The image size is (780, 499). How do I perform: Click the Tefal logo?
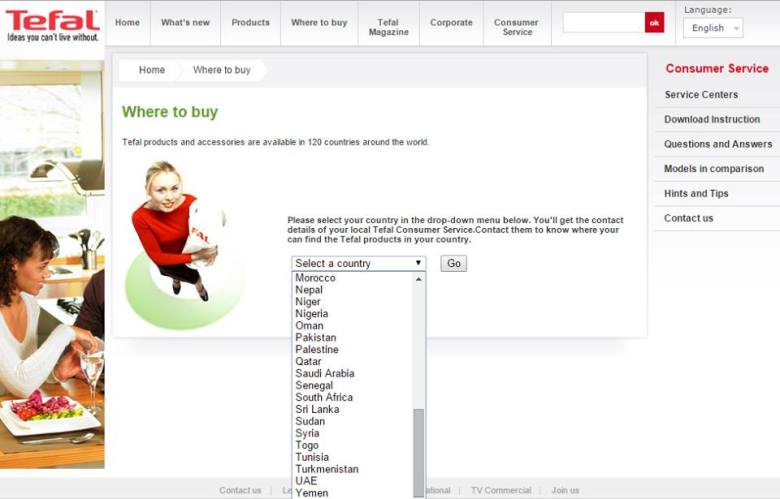[x=52, y=25]
